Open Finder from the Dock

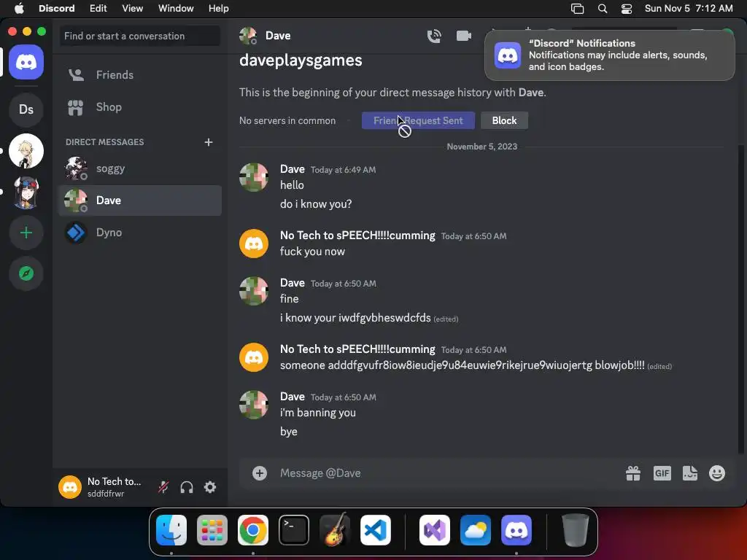click(171, 530)
